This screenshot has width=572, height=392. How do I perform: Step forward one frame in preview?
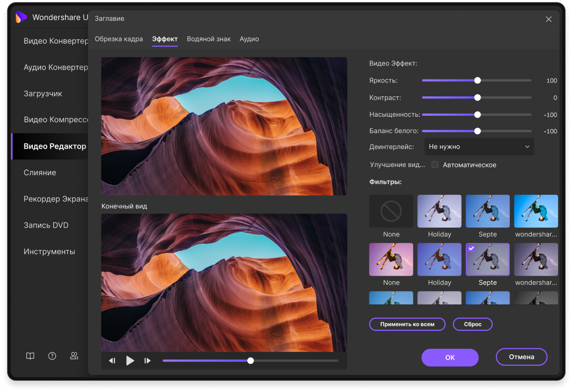[x=147, y=361]
